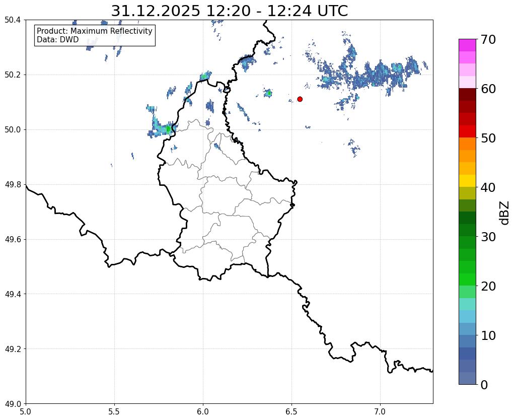The image size is (515, 420).
Task: Click the colorbar label '0'
Action: (484, 385)
